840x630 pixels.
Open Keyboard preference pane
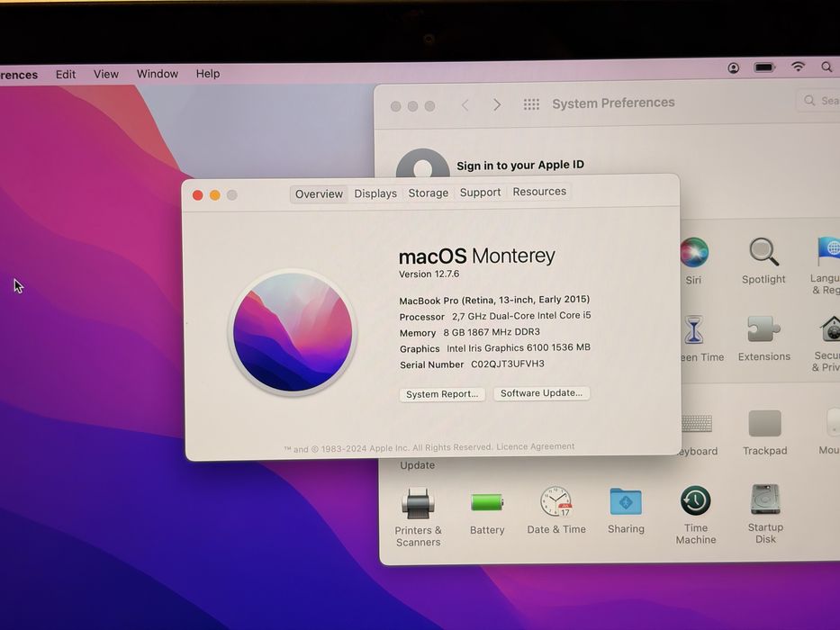coord(697,424)
